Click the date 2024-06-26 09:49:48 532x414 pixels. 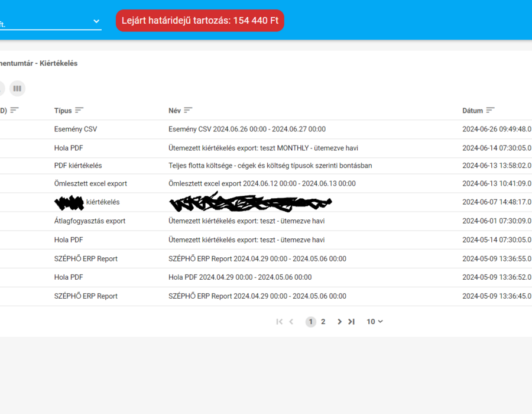[x=497, y=130]
